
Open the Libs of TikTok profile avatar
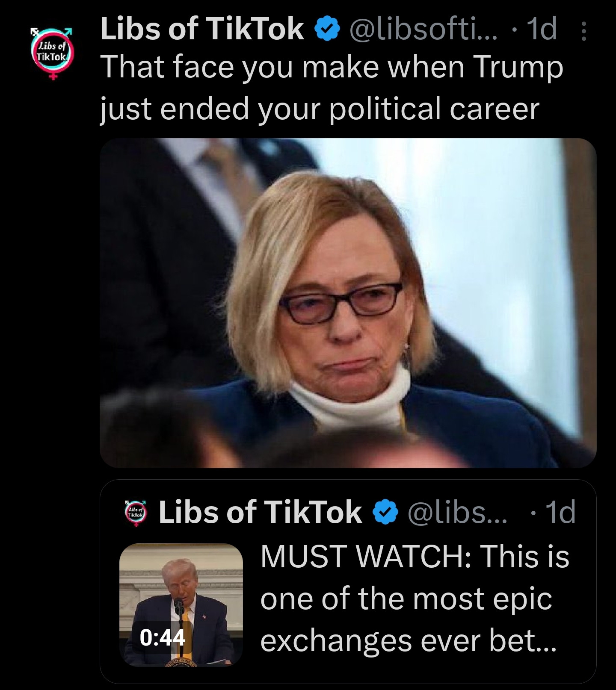pos(52,54)
